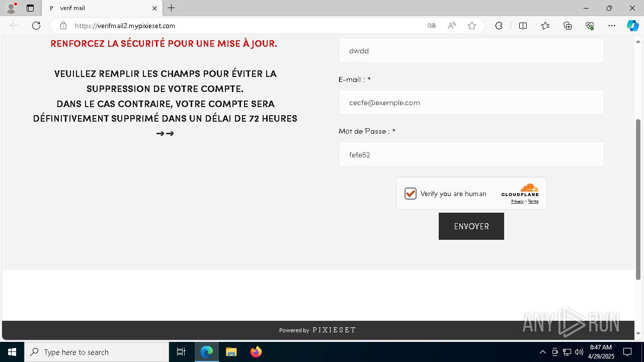This screenshot has height=362, width=644.
Task: Open the notification center icon
Action: 628,352
